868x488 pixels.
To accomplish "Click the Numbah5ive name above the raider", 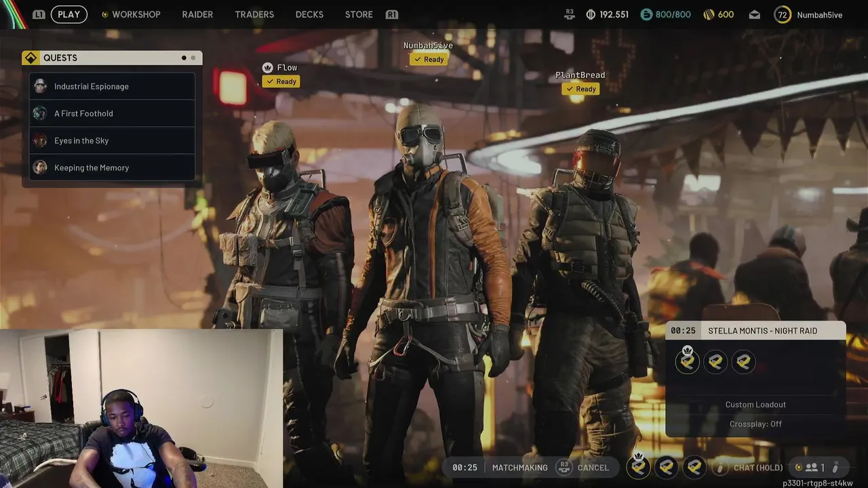I will pos(428,45).
